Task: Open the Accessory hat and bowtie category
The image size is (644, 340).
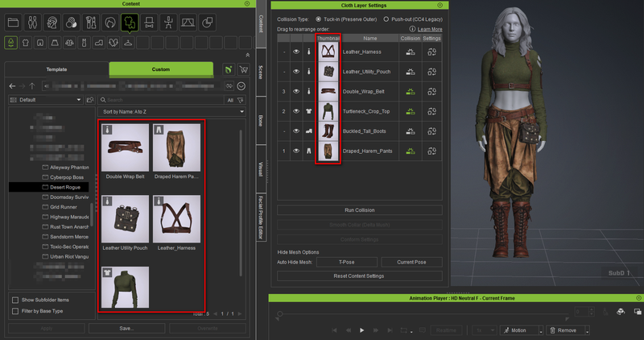Action: click(149, 23)
